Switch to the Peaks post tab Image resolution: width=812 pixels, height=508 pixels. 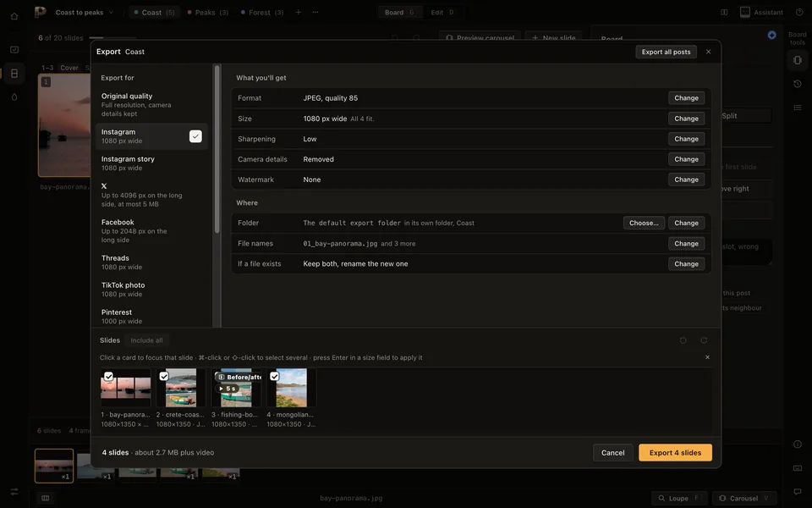[x=208, y=13]
